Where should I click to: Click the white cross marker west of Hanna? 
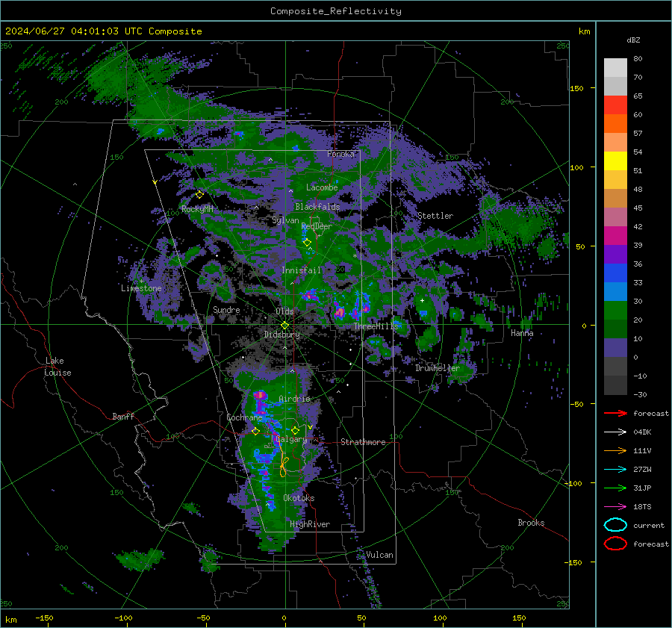pyautogui.click(x=422, y=300)
